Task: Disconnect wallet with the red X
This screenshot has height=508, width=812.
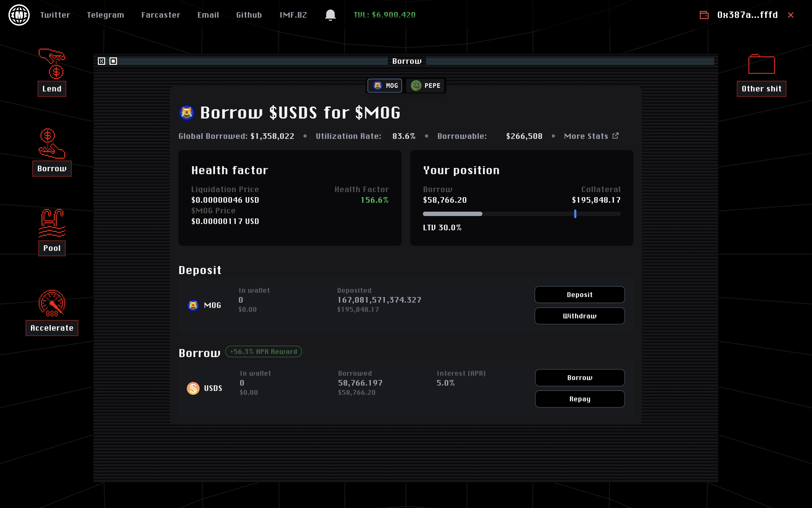Action: [791, 15]
